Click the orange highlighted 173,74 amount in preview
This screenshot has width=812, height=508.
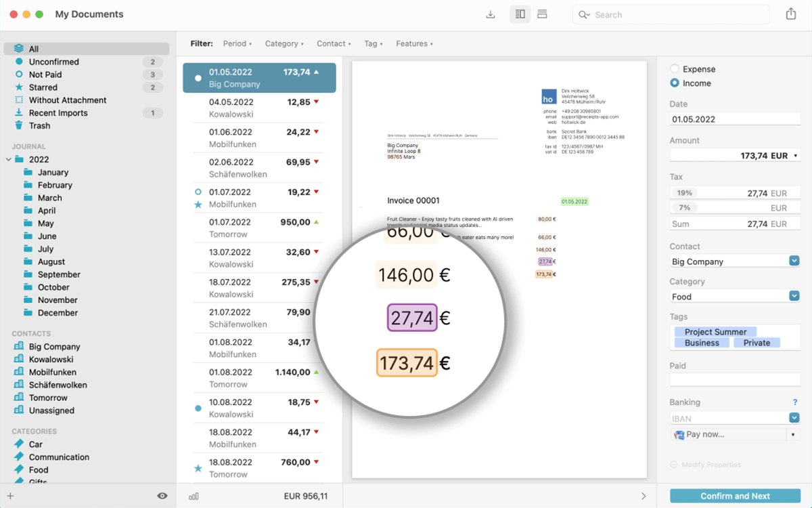pyautogui.click(x=407, y=363)
